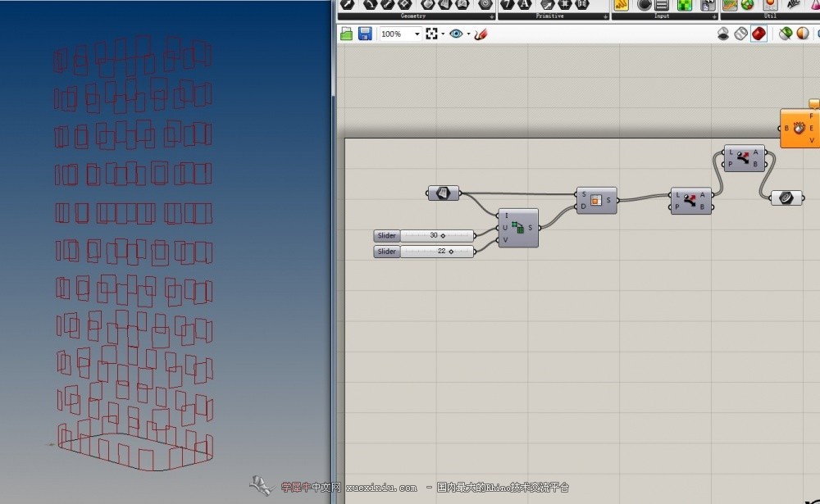Screen dimensions: 820x504
Task: Open preview settings via the orange half-sphere icon
Action: pos(803,34)
